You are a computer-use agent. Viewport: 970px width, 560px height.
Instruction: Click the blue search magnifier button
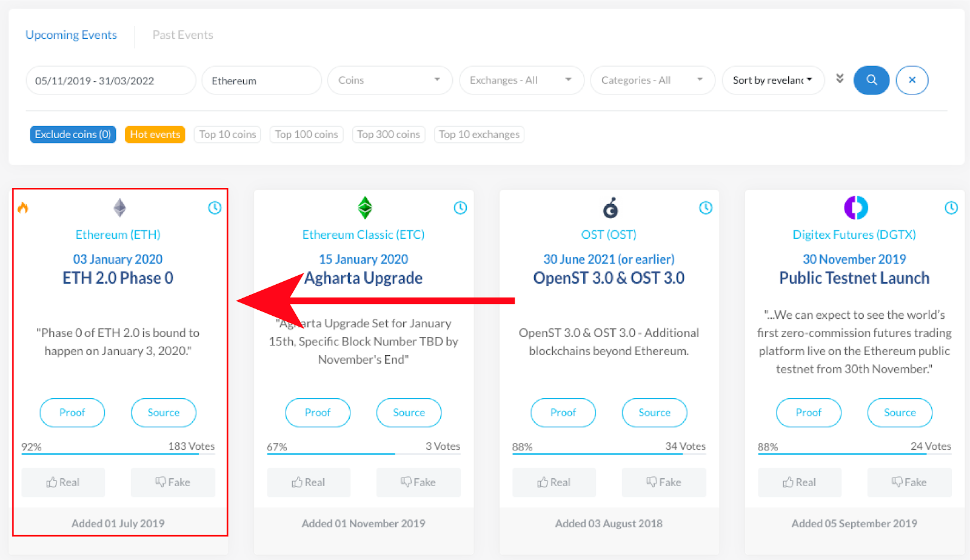871,80
